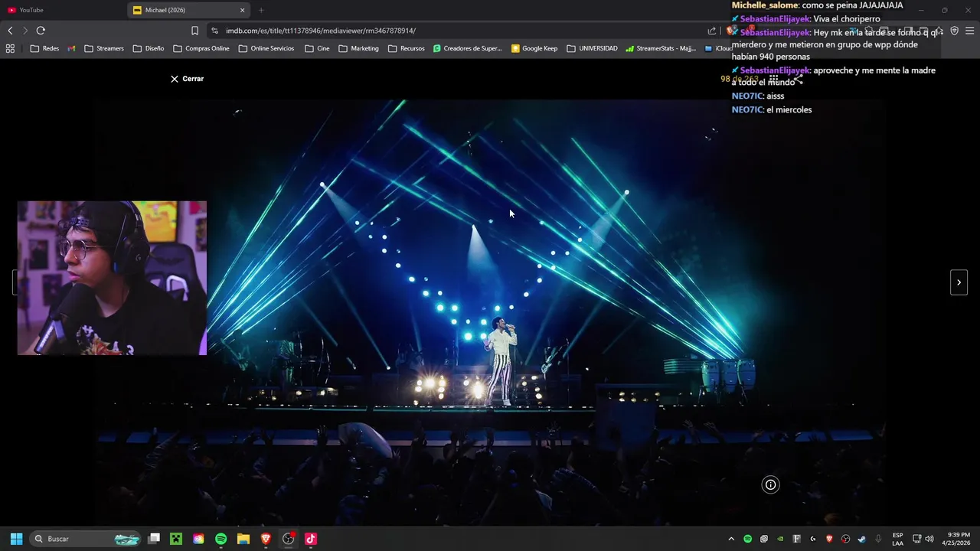980x551 pixels.
Task: Open Task View on the taskbar
Action: click(154, 539)
